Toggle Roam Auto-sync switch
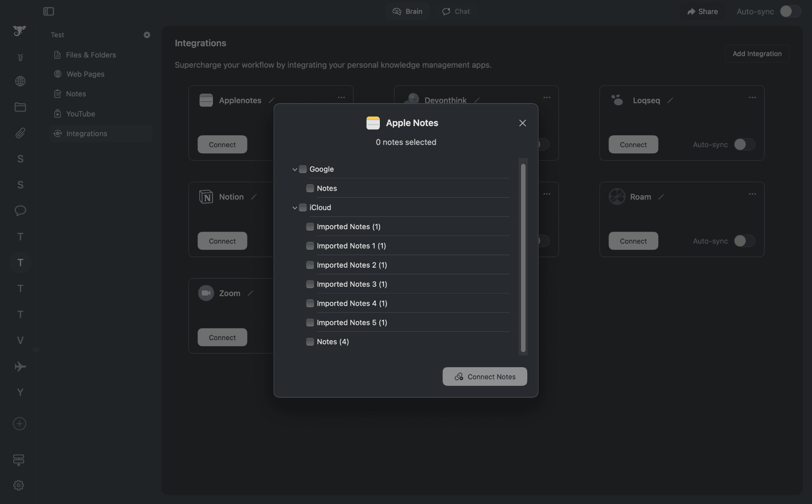This screenshot has width=812, height=504. coord(744,241)
